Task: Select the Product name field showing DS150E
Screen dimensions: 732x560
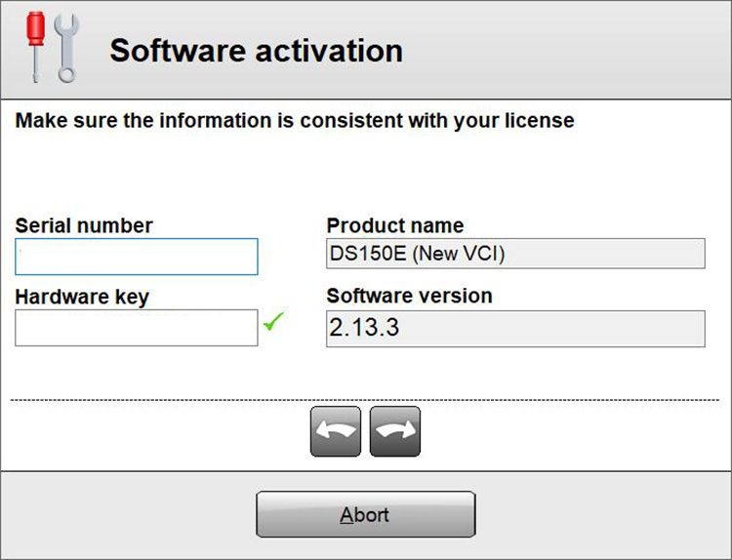Action: pos(515,254)
